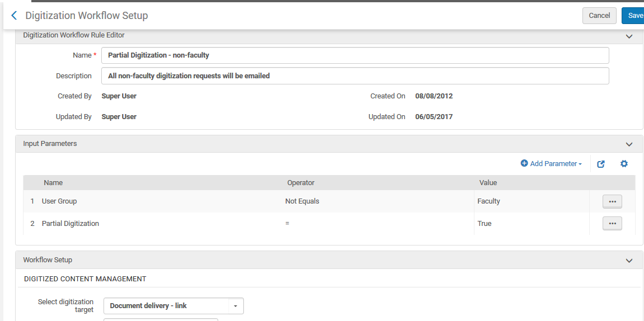Screen dimensions: 644x321
Task: Collapse the Workflow Setup section
Action: (629, 261)
